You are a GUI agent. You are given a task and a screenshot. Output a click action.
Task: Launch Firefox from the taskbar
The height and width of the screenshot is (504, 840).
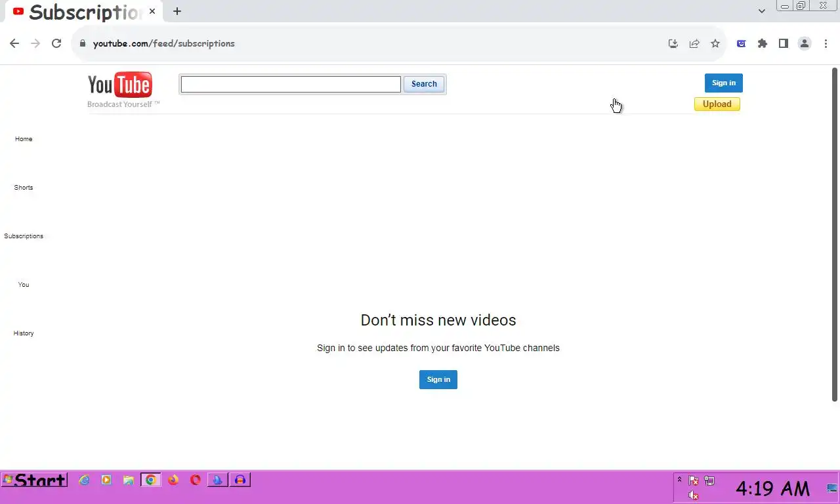[x=173, y=480]
